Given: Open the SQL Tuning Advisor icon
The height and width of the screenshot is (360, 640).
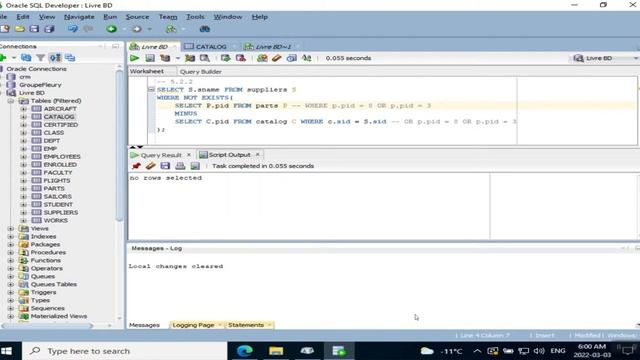Looking at the screenshot, I should (204, 58).
